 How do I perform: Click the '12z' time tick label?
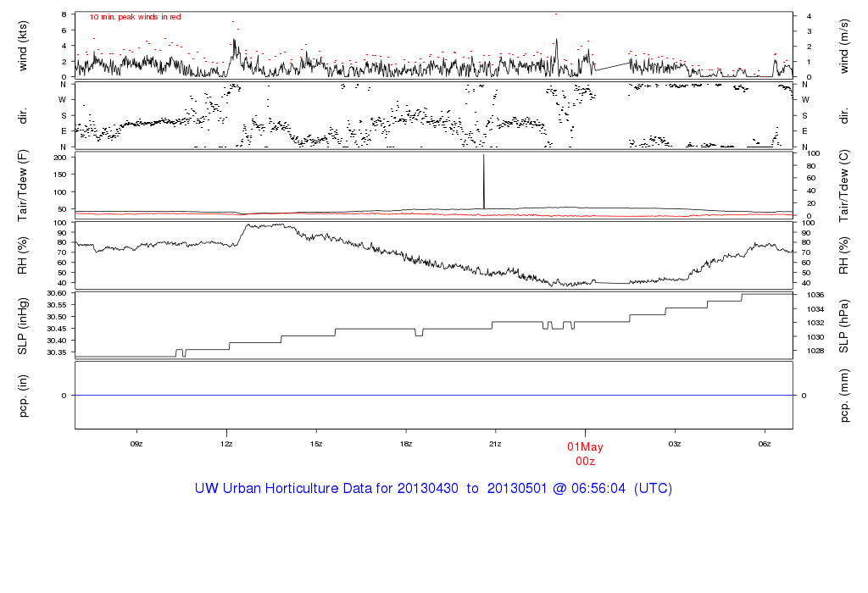tap(225, 444)
